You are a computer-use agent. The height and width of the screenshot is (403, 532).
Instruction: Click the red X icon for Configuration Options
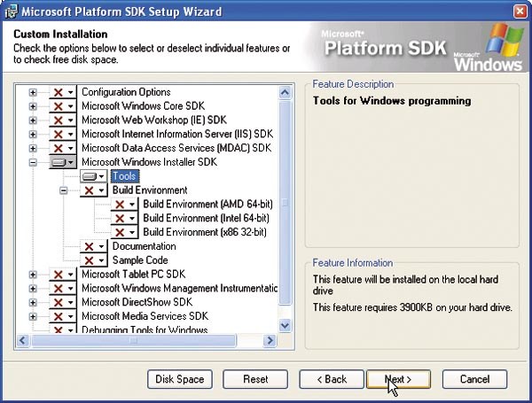pyautogui.click(x=62, y=92)
